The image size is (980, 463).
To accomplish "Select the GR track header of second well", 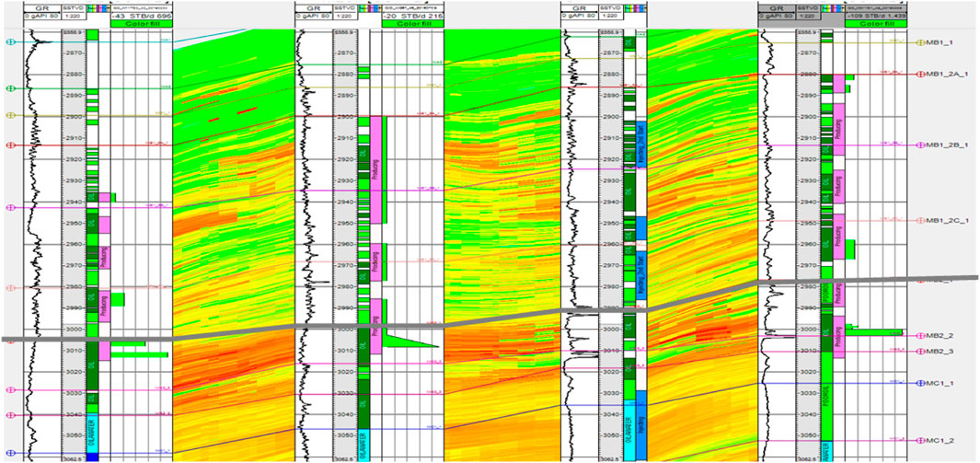I will (x=313, y=8).
